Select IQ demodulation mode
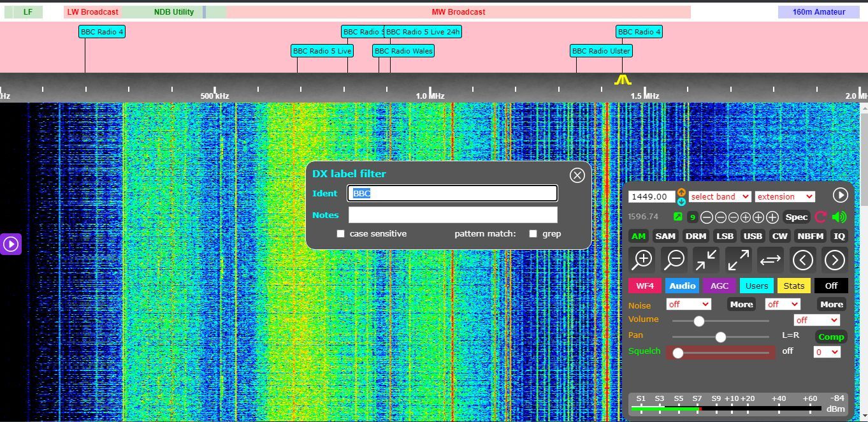Screen dimensions: 868x422 click(x=839, y=236)
